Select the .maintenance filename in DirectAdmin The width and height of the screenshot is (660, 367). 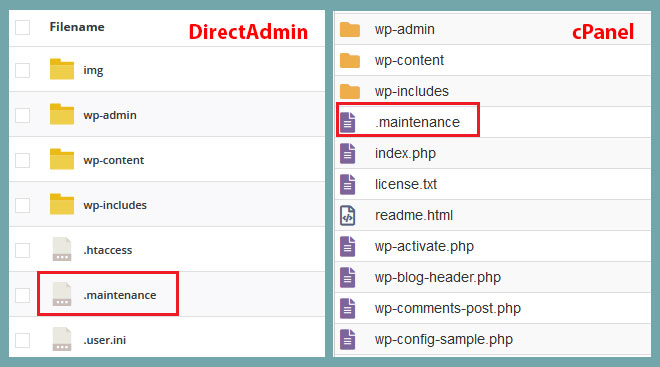(x=120, y=295)
